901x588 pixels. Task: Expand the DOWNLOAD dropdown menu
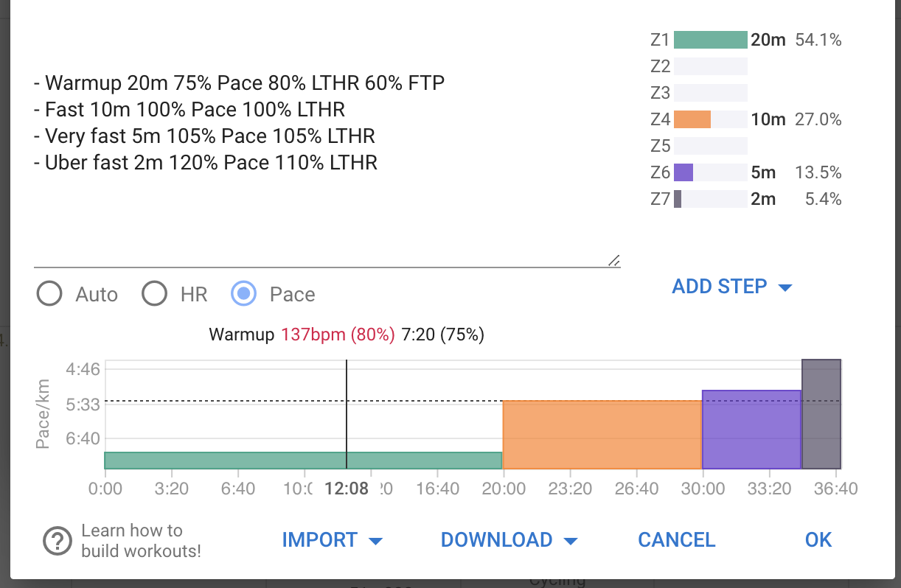[509, 540]
